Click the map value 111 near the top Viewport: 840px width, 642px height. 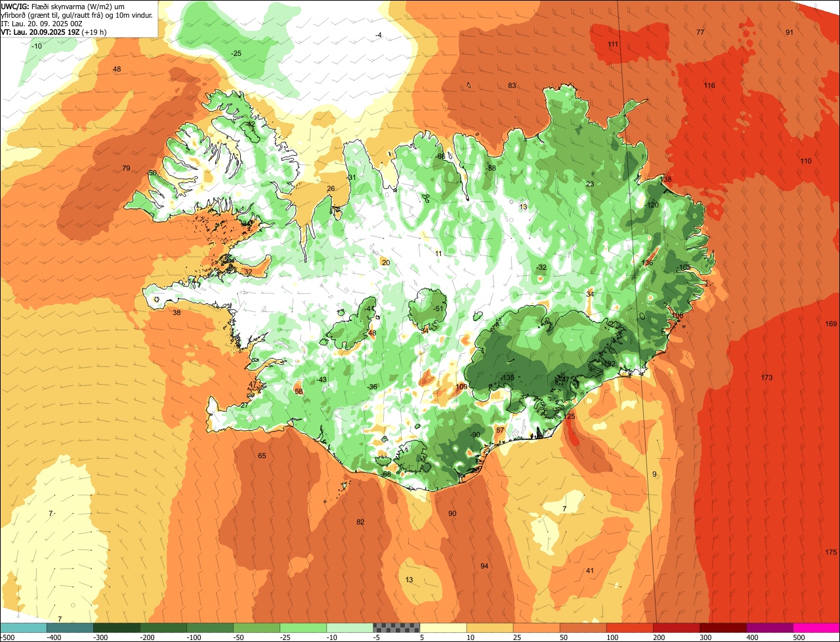613,45
